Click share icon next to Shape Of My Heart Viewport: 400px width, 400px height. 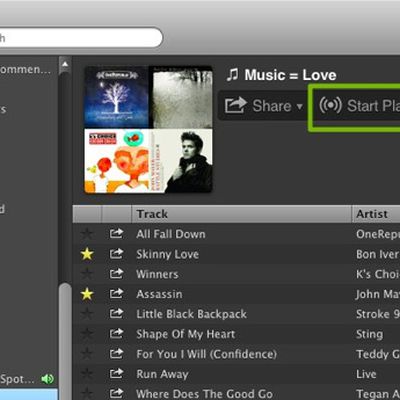[116, 333]
